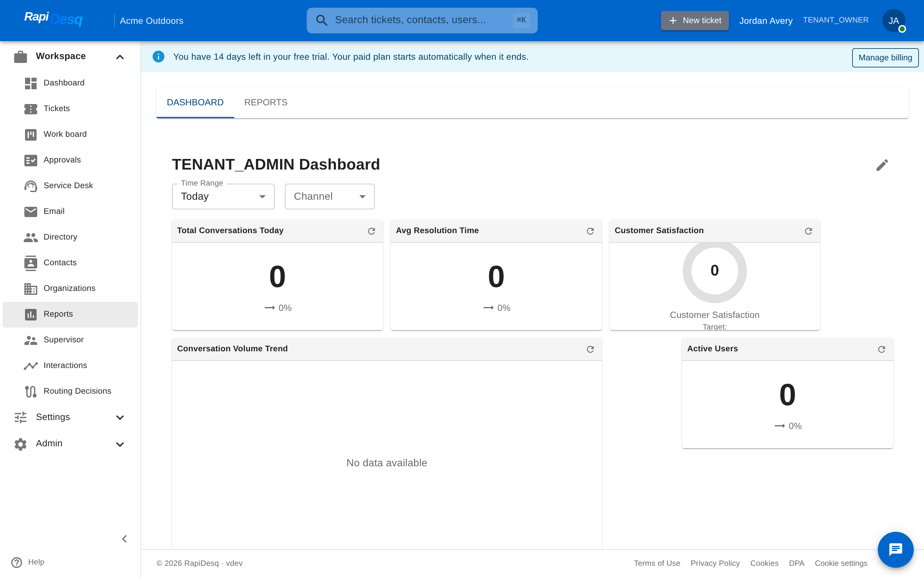Open the Cookies link
This screenshot has width=924, height=578.
765,563
